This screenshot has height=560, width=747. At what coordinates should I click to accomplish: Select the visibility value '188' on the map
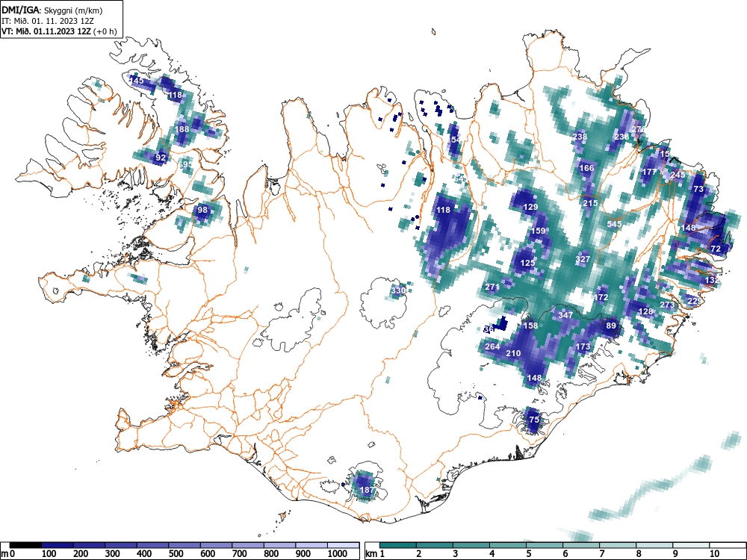pos(182,129)
